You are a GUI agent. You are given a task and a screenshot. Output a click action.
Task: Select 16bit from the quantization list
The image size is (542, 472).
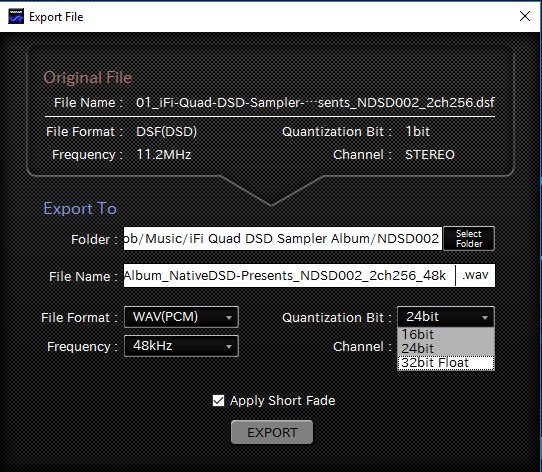446,334
